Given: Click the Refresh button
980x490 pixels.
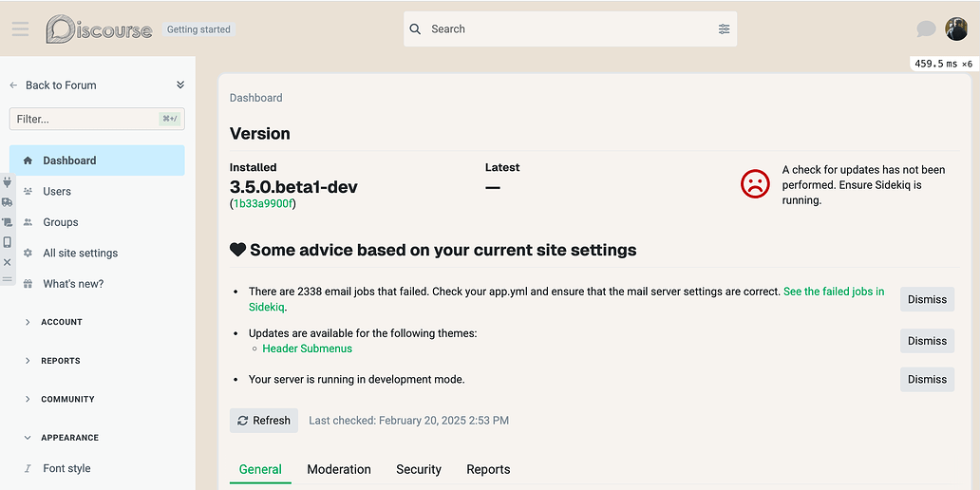Looking at the screenshot, I should click(x=264, y=421).
